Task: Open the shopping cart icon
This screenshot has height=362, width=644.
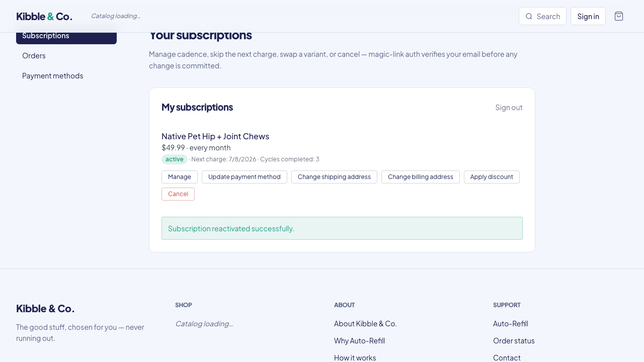Action: (x=619, y=16)
